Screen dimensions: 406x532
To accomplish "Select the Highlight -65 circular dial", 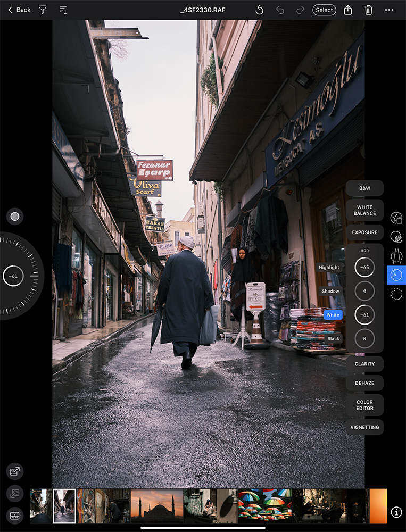I will tap(364, 268).
